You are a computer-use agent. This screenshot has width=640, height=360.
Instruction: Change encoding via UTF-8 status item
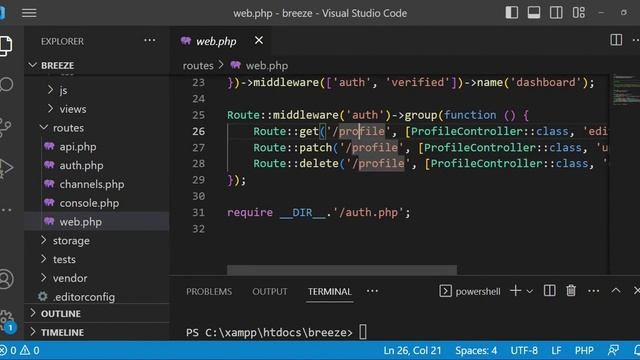click(x=524, y=350)
